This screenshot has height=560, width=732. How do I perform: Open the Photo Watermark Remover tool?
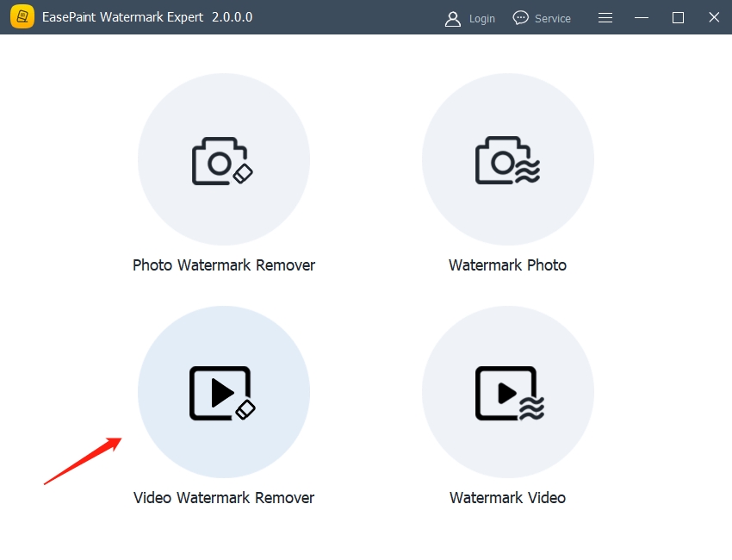pyautogui.click(x=224, y=159)
